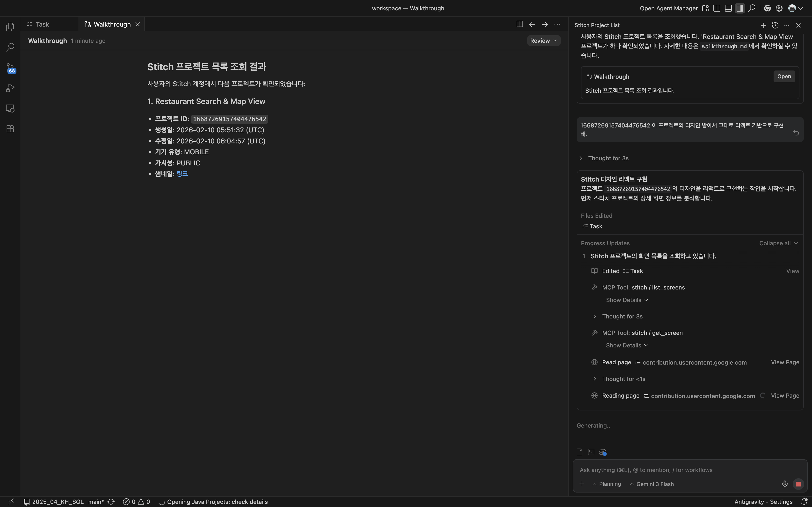Toggle the secondary side bar layout icon

coord(740,8)
